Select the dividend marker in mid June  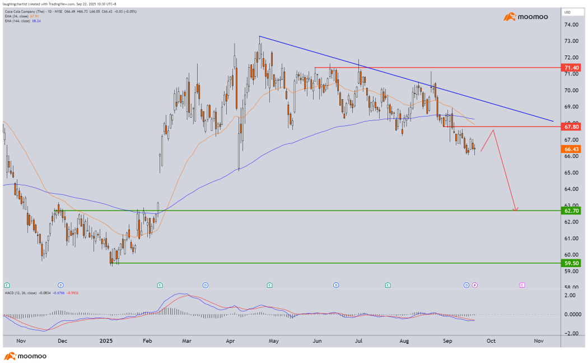point(336,285)
